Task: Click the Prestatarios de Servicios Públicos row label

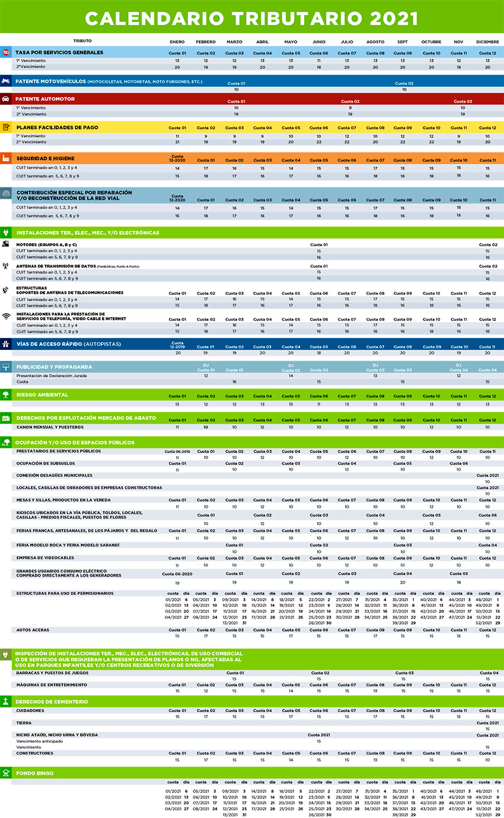Action: pyautogui.click(x=59, y=451)
